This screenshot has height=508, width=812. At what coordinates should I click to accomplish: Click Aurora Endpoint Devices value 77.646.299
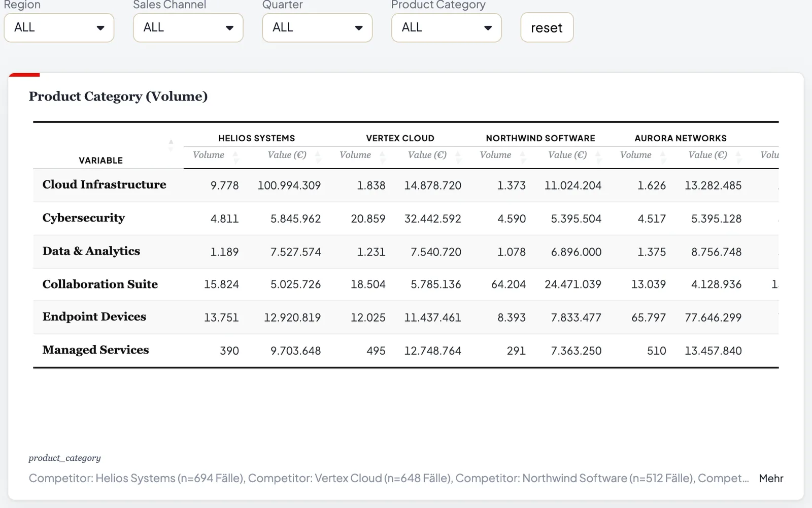(x=713, y=317)
